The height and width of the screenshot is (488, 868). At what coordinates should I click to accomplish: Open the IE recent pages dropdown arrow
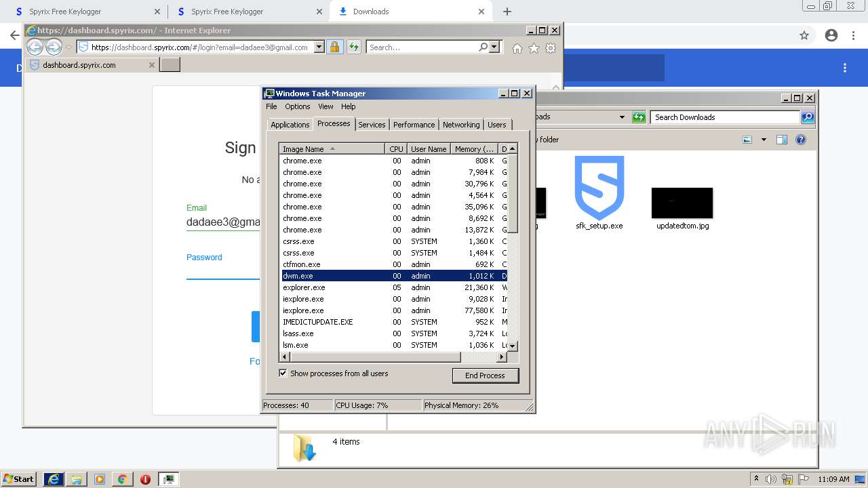pos(68,47)
